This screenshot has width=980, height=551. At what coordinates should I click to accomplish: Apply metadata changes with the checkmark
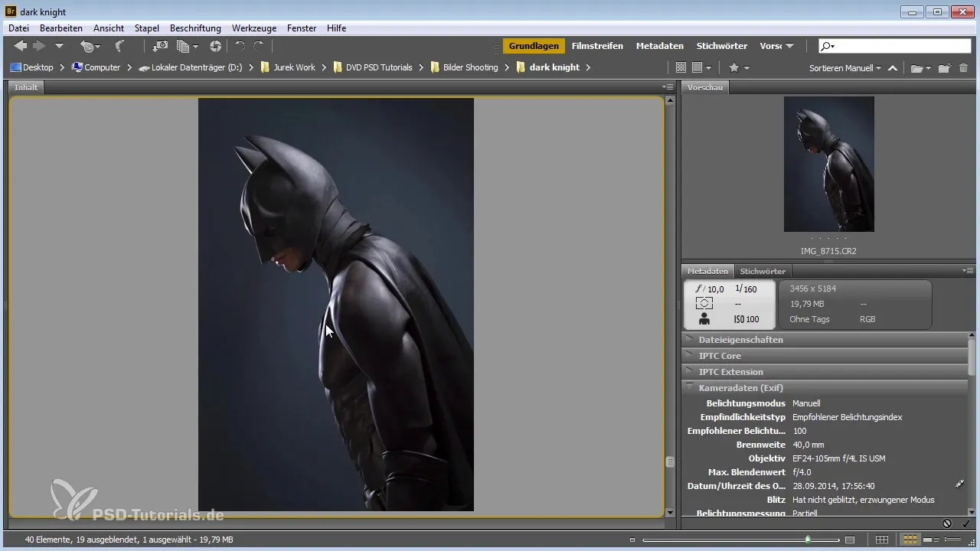[965, 523]
